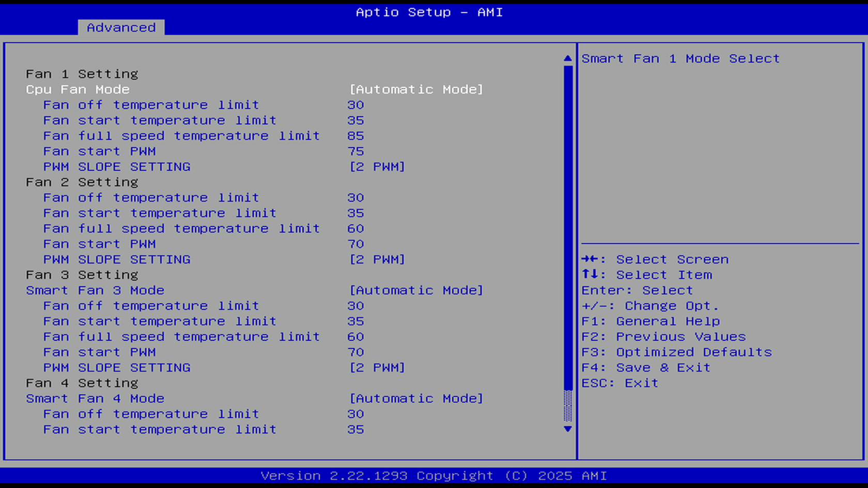Select Fan 1 full speed temperature limit
868x488 pixels.
181,136
